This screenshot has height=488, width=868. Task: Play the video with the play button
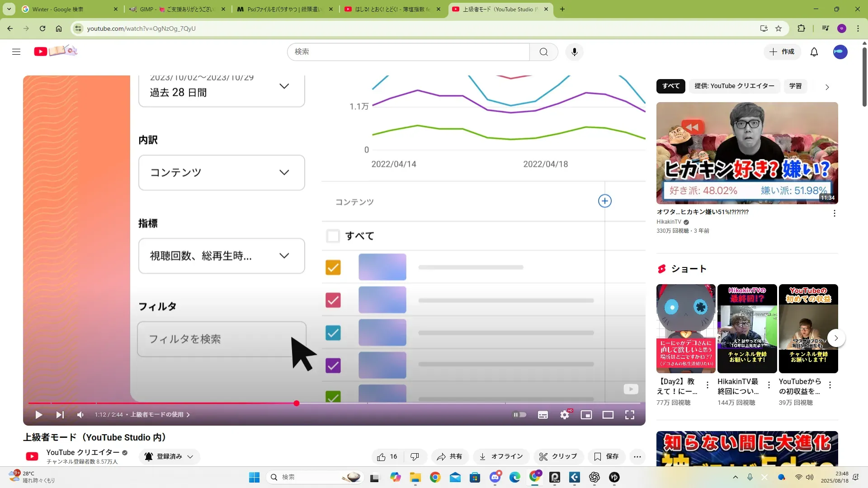pos(38,415)
